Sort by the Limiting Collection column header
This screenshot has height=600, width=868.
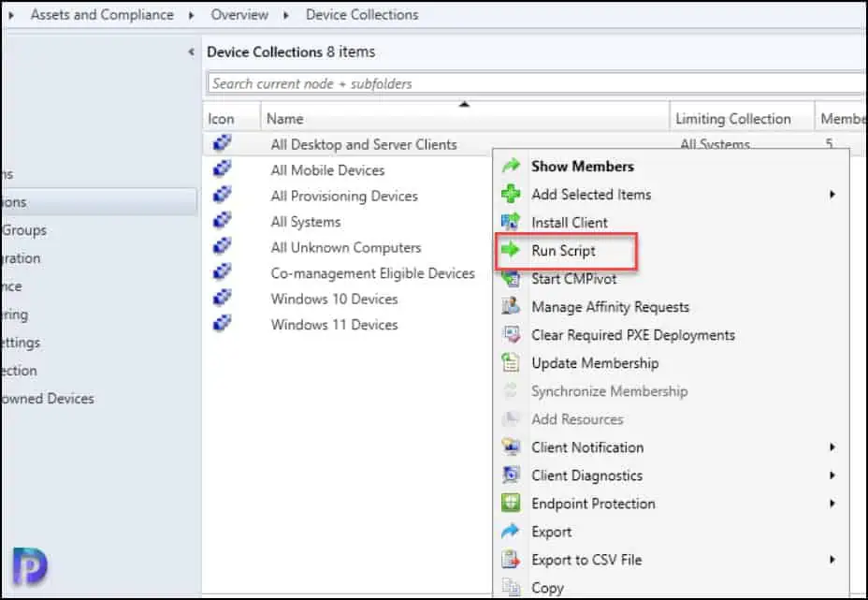pyautogui.click(x=742, y=119)
